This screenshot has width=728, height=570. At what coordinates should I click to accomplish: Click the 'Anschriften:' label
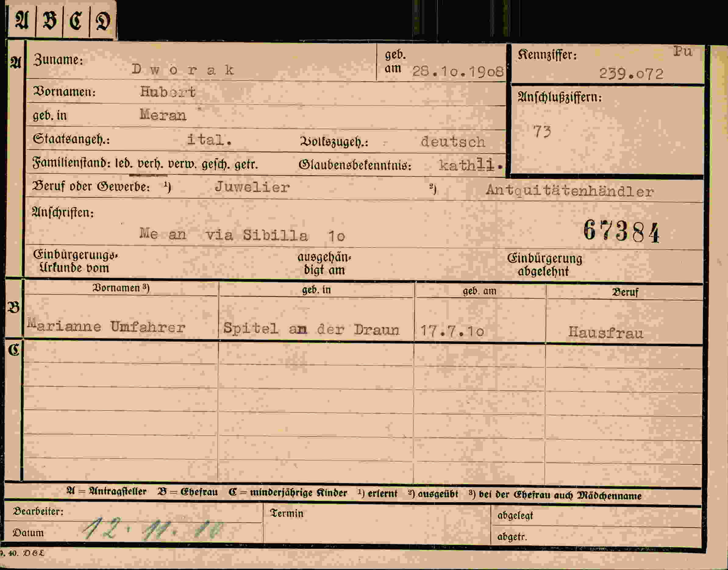pyautogui.click(x=63, y=212)
